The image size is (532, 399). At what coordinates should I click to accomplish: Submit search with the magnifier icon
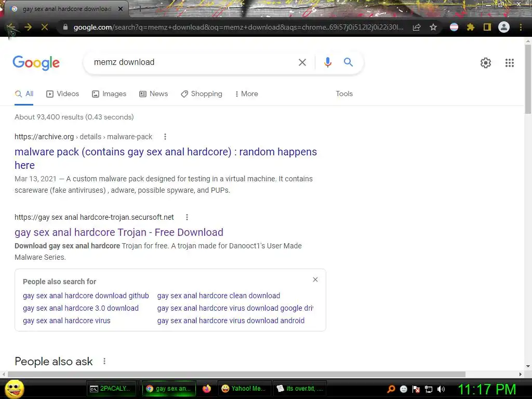pyautogui.click(x=348, y=62)
